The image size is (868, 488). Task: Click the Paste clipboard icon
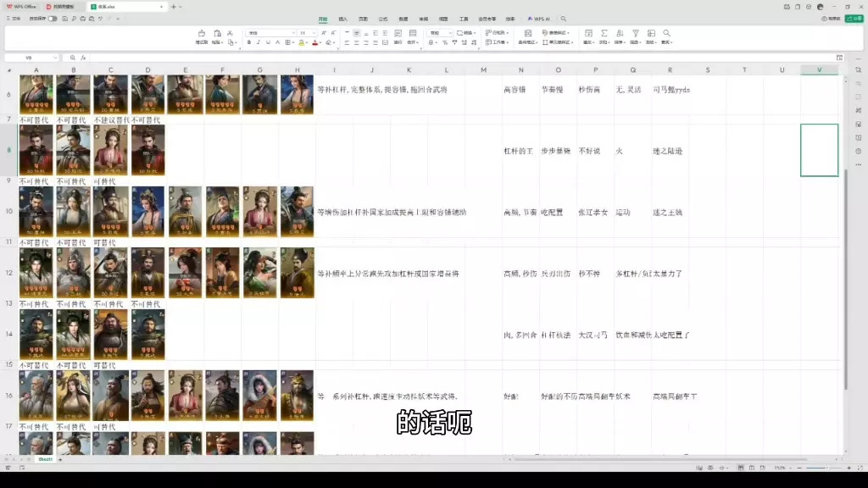[x=217, y=34]
